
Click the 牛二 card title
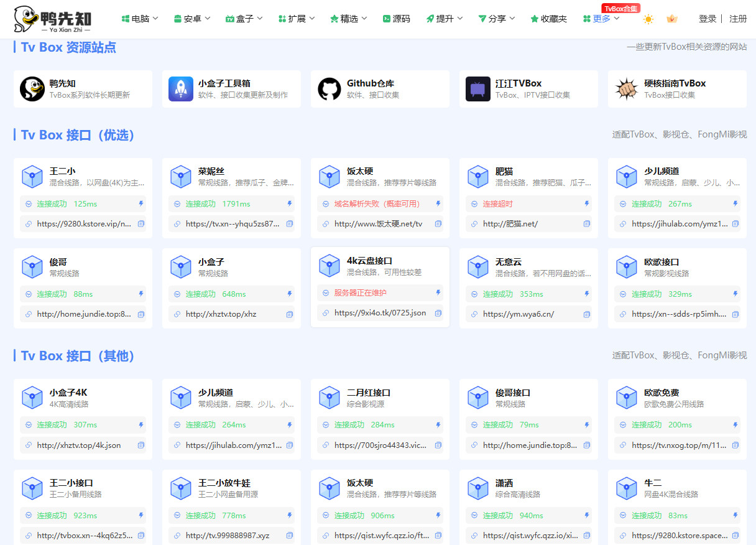tap(653, 483)
